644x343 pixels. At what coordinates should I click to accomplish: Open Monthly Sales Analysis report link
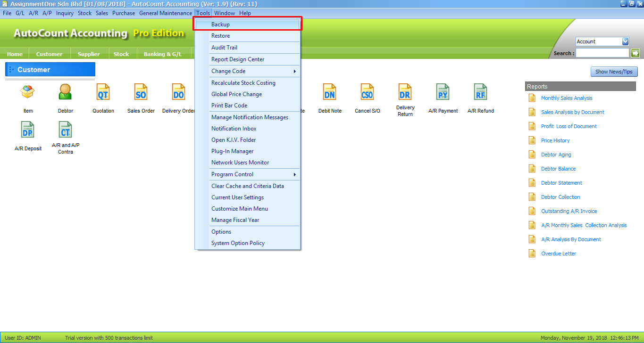567,98
